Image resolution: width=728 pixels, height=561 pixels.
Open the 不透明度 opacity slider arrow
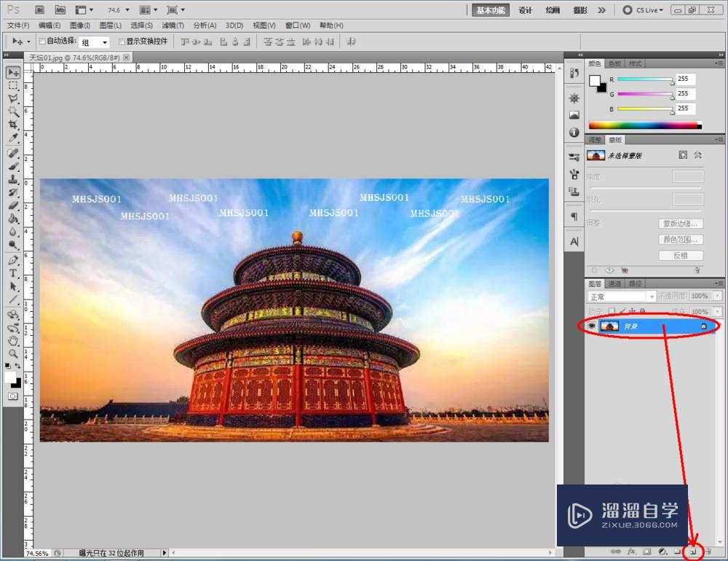(x=718, y=296)
